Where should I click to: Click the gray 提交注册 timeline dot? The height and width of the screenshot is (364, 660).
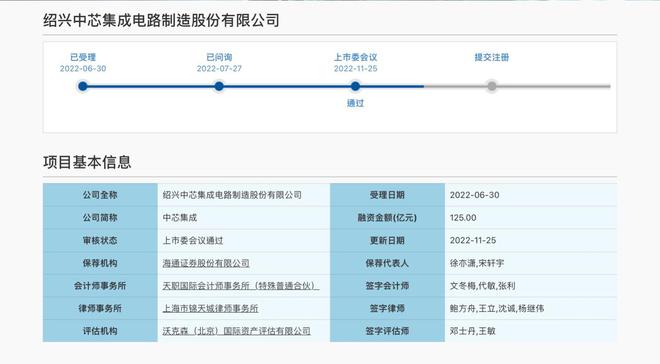492,86
